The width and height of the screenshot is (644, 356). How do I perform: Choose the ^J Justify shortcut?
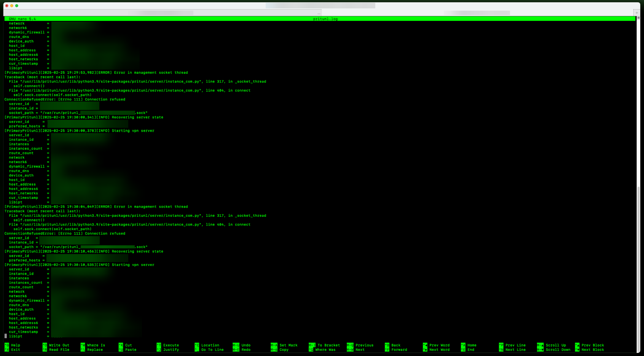pyautogui.click(x=168, y=350)
